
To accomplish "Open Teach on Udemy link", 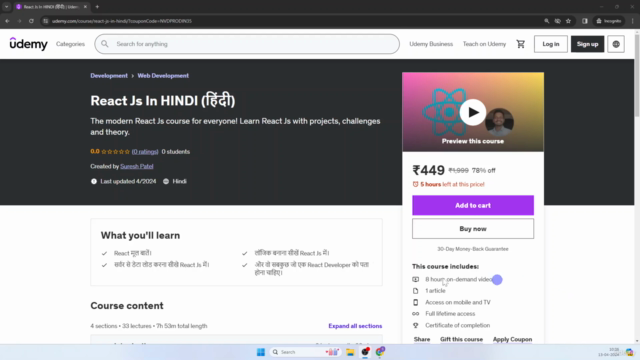I will (x=484, y=44).
